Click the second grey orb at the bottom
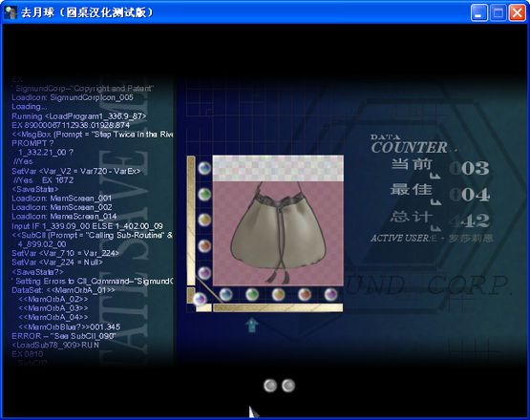This screenshot has height=420, width=530. click(x=288, y=386)
